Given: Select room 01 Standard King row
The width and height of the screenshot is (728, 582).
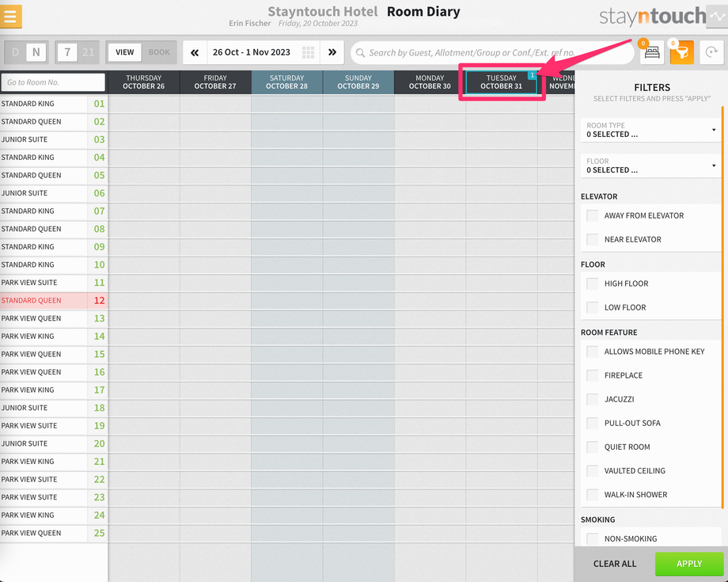Looking at the screenshot, I should click(54, 104).
